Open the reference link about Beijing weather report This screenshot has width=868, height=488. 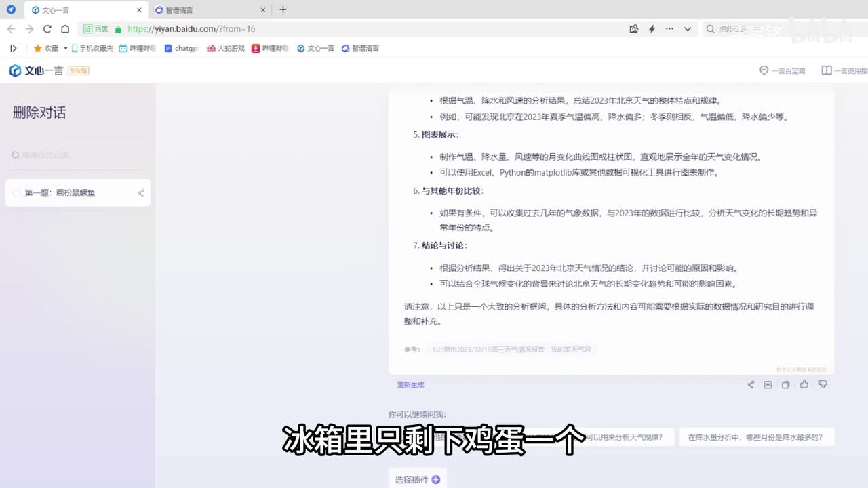coord(511,350)
